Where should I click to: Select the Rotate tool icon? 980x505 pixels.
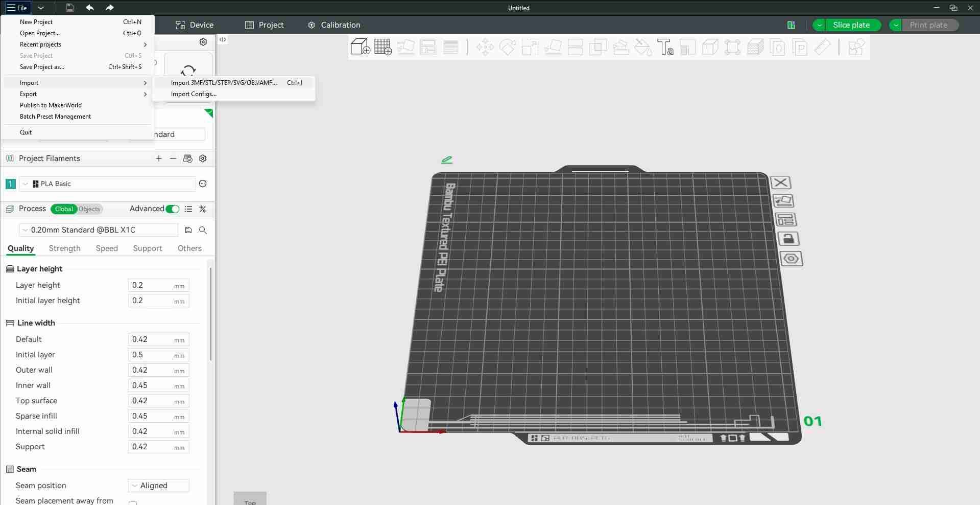pyautogui.click(x=507, y=48)
